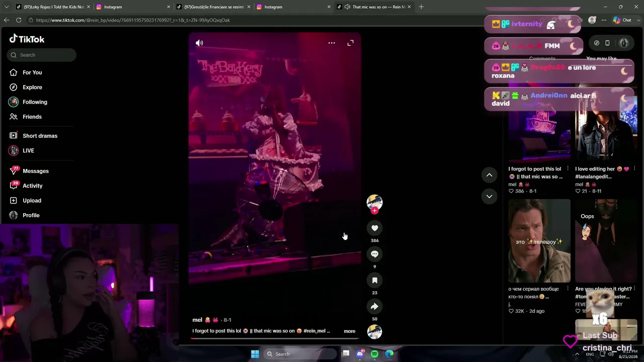644x362 pixels.
Task: Open the video's three-dot options menu
Action: [x=332, y=43]
